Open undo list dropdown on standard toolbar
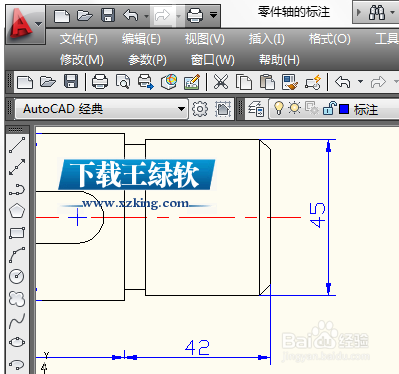The height and width of the screenshot is (374, 399). 360,81
